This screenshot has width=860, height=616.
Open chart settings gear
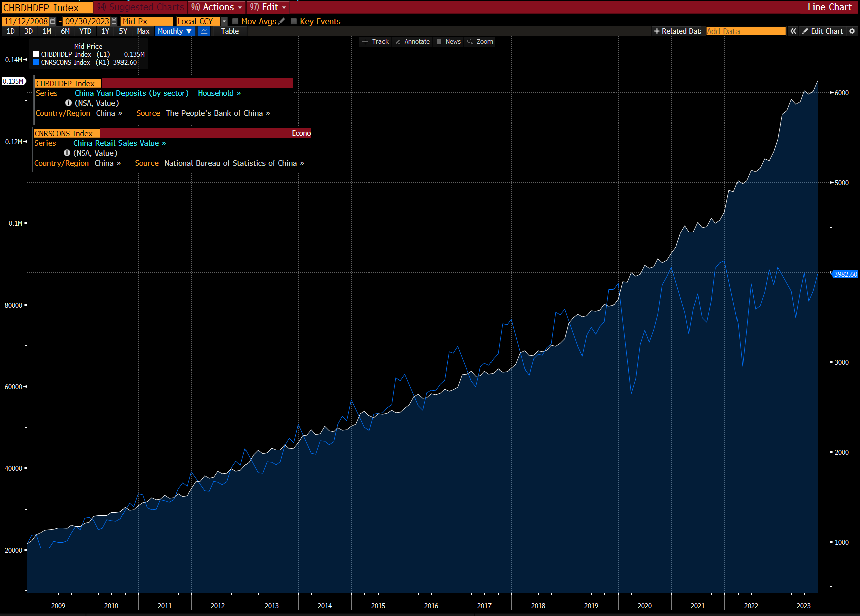point(852,31)
